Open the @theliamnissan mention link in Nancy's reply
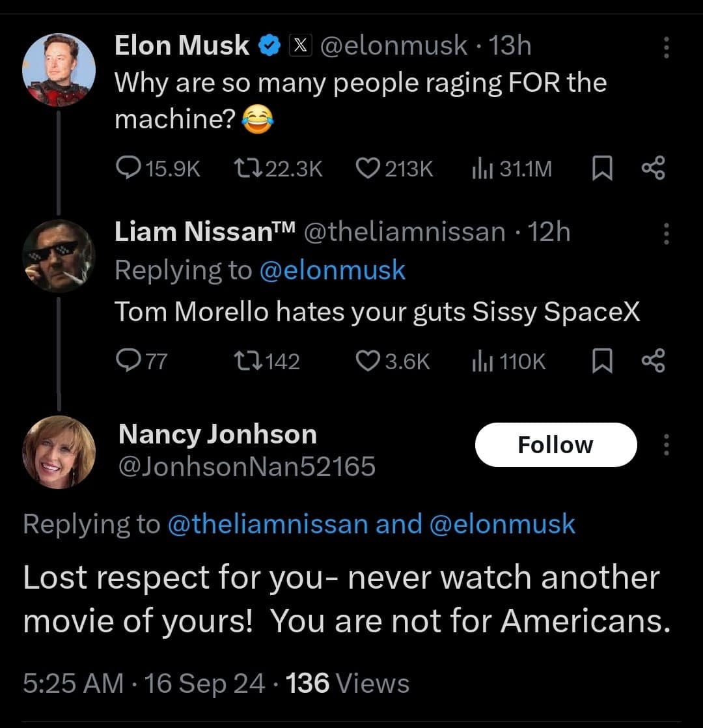 [x=268, y=524]
